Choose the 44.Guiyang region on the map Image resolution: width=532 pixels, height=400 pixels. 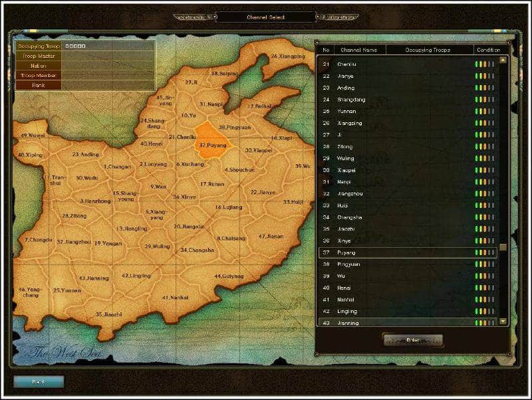click(x=229, y=276)
